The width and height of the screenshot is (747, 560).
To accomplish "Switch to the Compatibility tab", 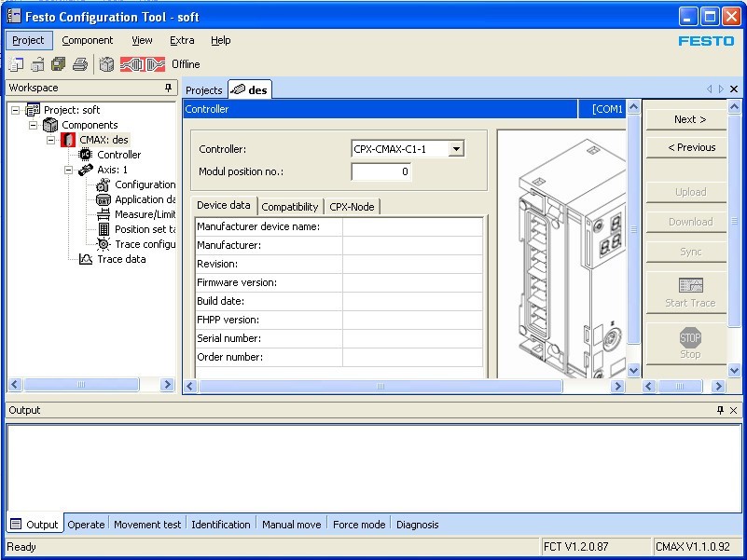I will coord(289,207).
